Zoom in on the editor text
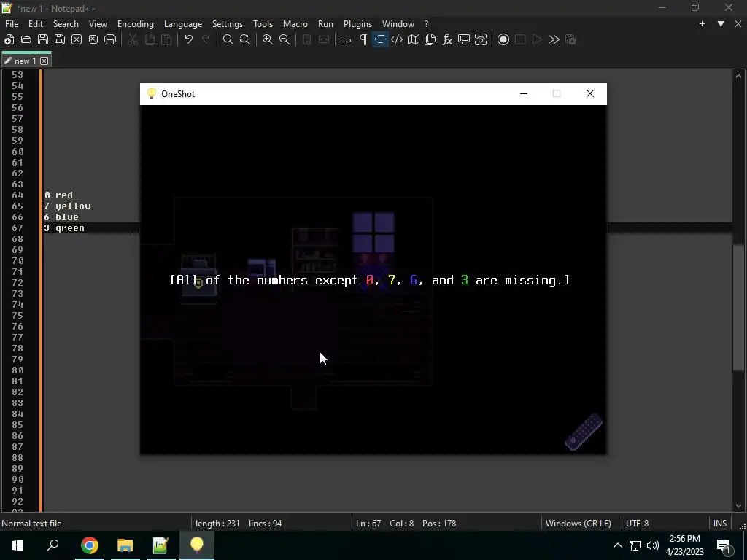The image size is (747, 560). (x=268, y=39)
